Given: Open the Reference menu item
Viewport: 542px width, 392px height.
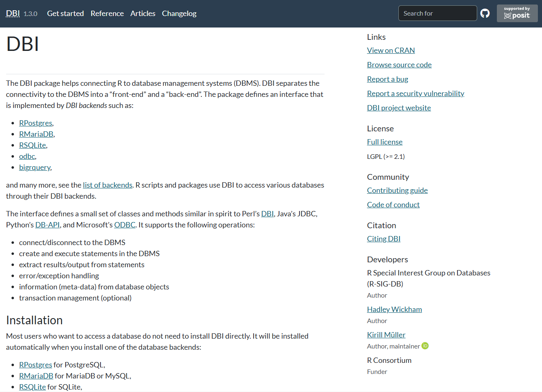Looking at the screenshot, I should [107, 14].
